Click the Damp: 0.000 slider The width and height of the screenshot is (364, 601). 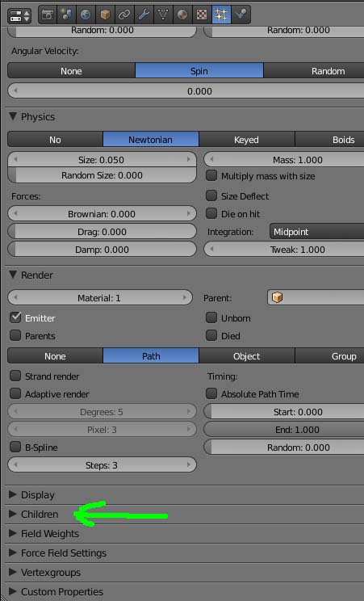coord(102,250)
